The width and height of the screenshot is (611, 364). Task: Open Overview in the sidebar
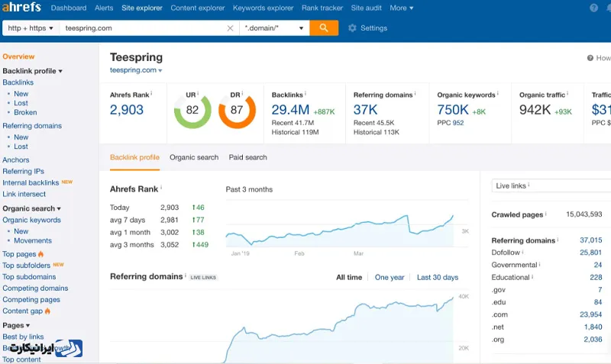coord(18,56)
